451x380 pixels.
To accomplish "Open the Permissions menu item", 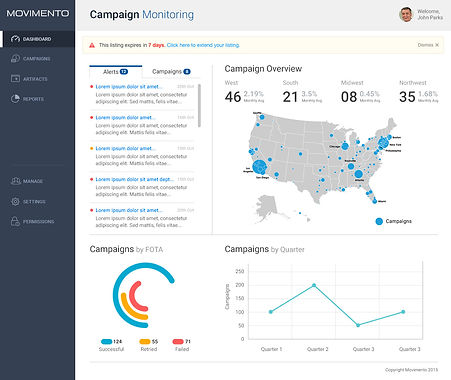I will click(37, 221).
